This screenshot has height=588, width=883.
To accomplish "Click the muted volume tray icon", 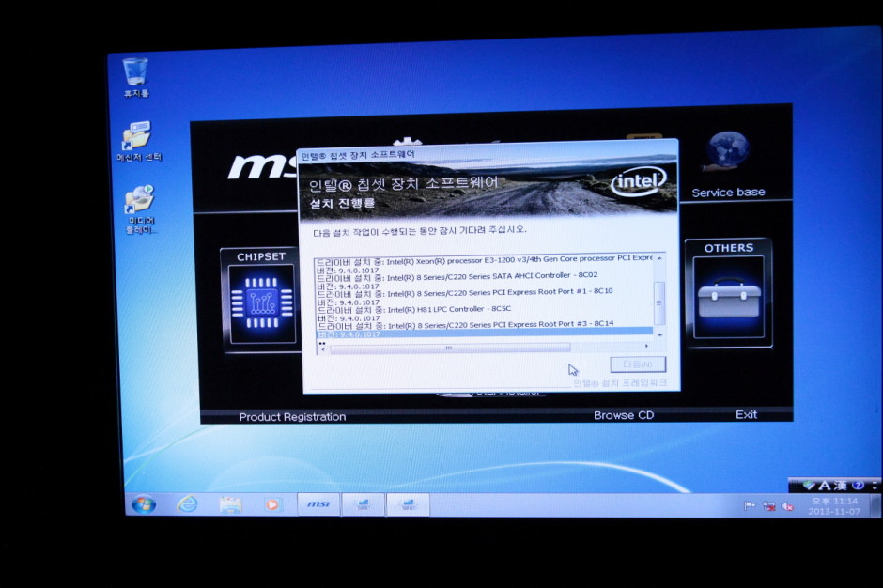I will point(787,506).
